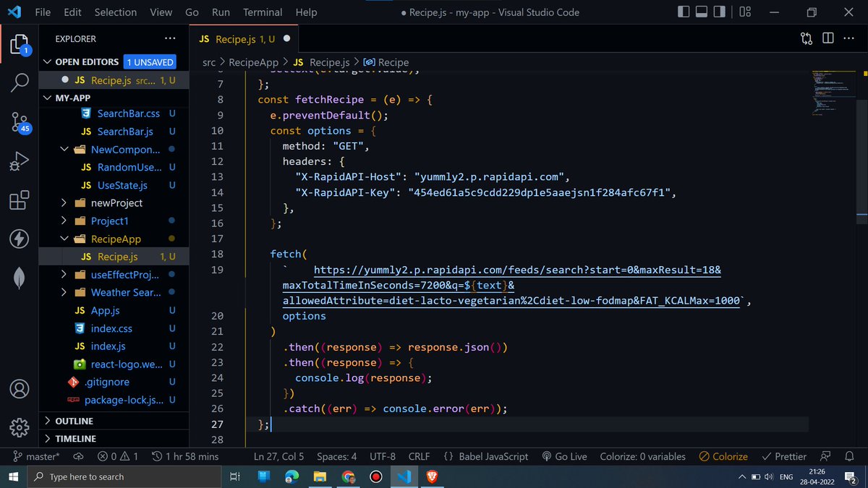
Task: Toggle primary side bar layout button
Action: point(684,12)
